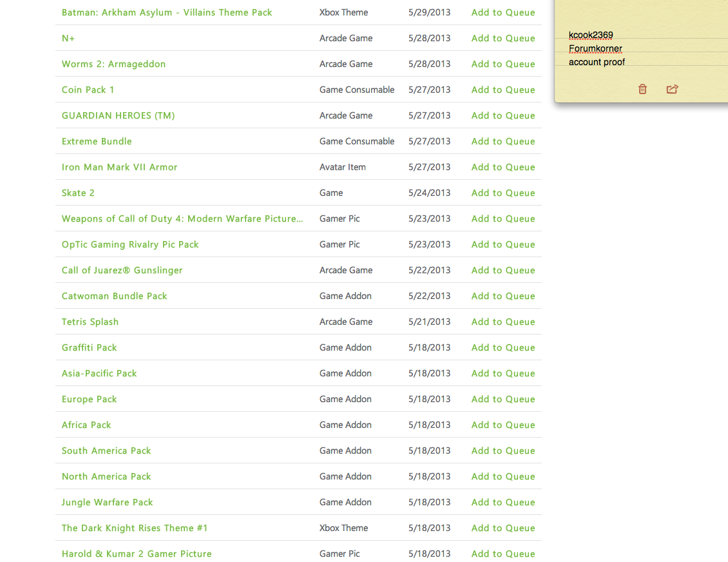Screen dimensions: 728x562
Task: Open Harold & Kumar 2 Gamer Picture
Action: pyautogui.click(x=137, y=554)
